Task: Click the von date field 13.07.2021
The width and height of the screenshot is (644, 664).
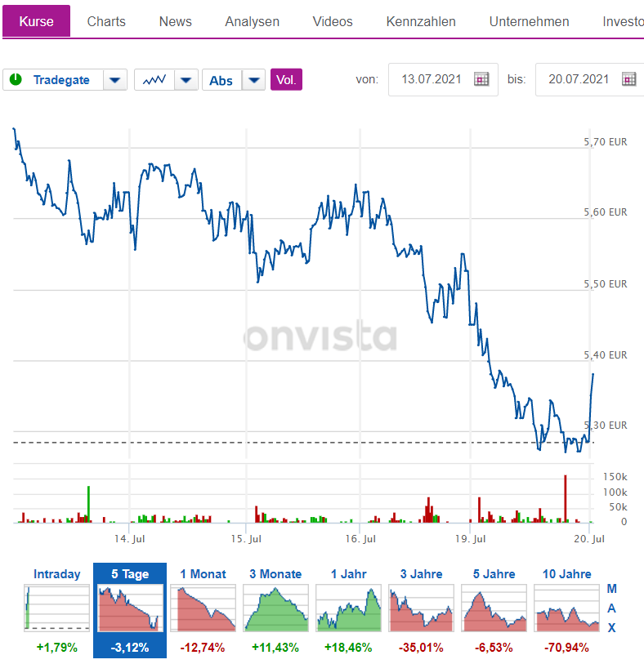Action: 432,79
